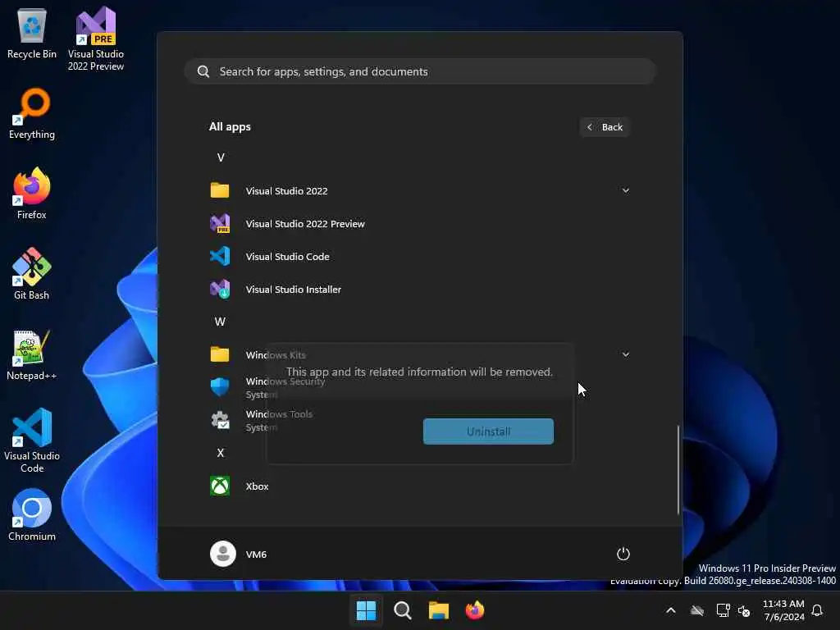The width and height of the screenshot is (840, 630).
Task: Click the Visual Studio Installer icon
Action: (x=220, y=290)
